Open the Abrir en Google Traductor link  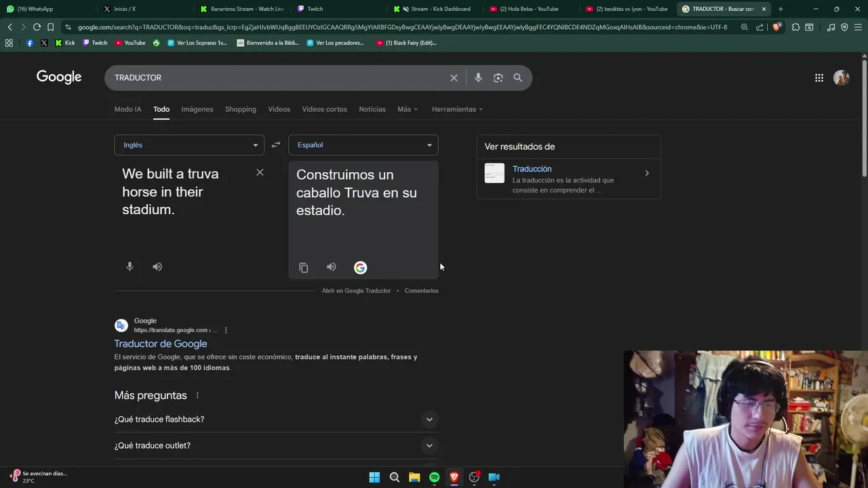click(x=356, y=291)
